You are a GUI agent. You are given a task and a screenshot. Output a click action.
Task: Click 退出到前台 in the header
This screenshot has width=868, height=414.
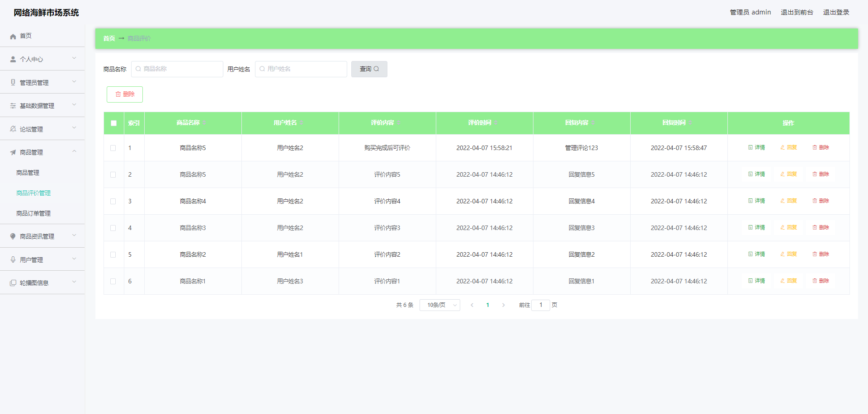797,12
